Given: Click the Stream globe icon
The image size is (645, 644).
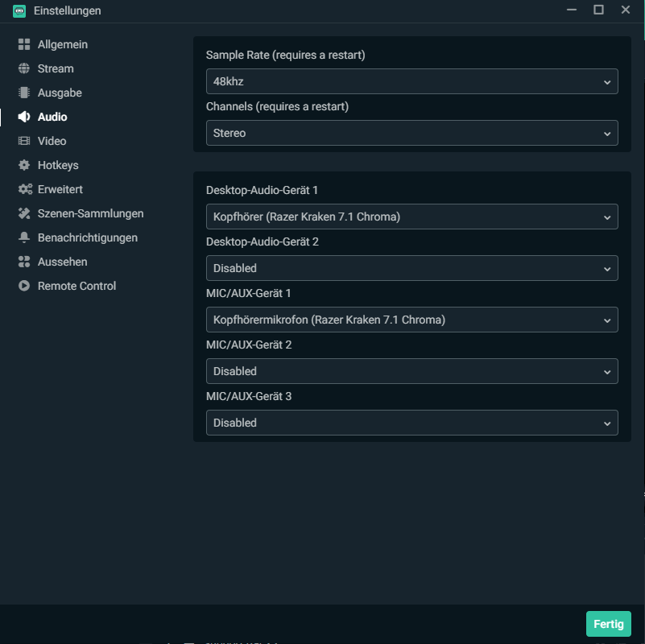Looking at the screenshot, I should tap(24, 68).
